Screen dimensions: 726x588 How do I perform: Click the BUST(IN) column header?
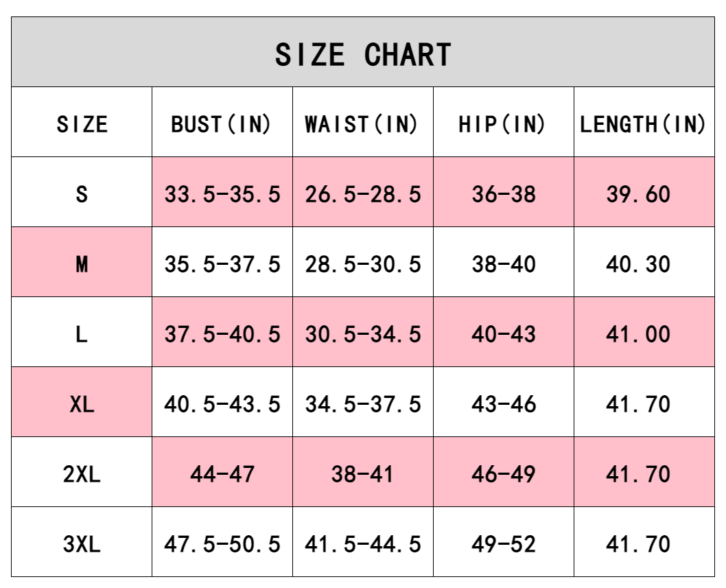(222, 124)
